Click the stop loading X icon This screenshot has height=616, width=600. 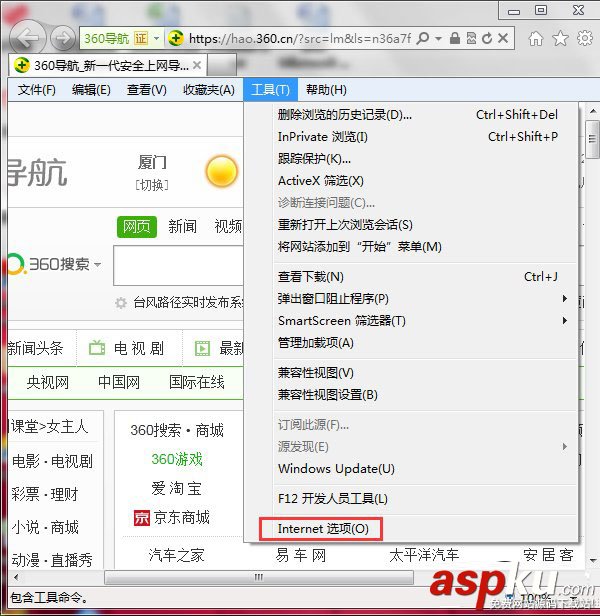coord(503,38)
